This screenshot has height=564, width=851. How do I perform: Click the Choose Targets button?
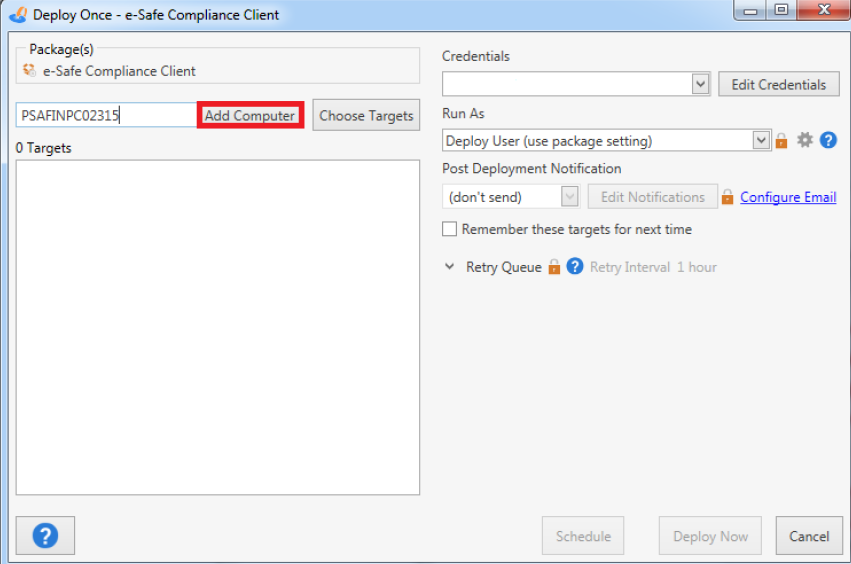(x=366, y=116)
